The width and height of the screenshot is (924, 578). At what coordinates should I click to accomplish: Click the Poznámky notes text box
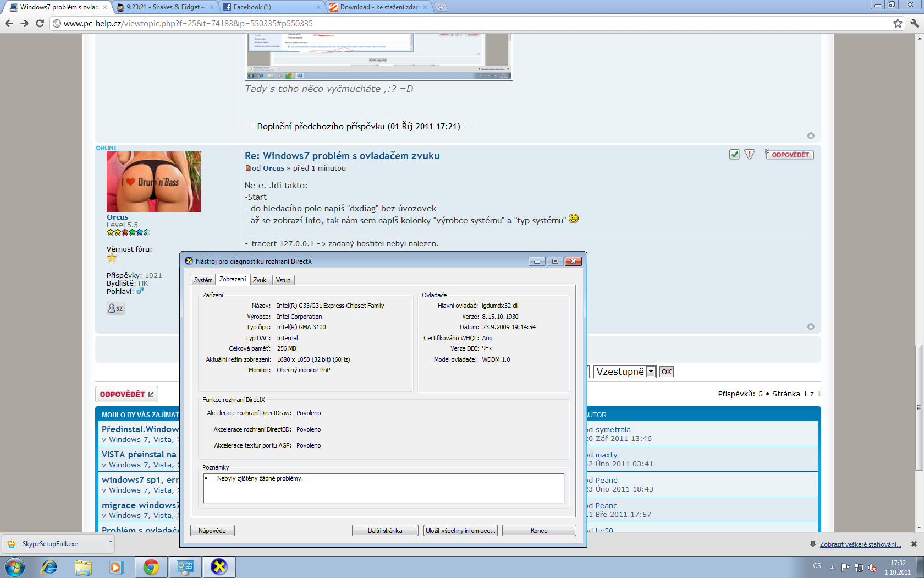click(383, 488)
